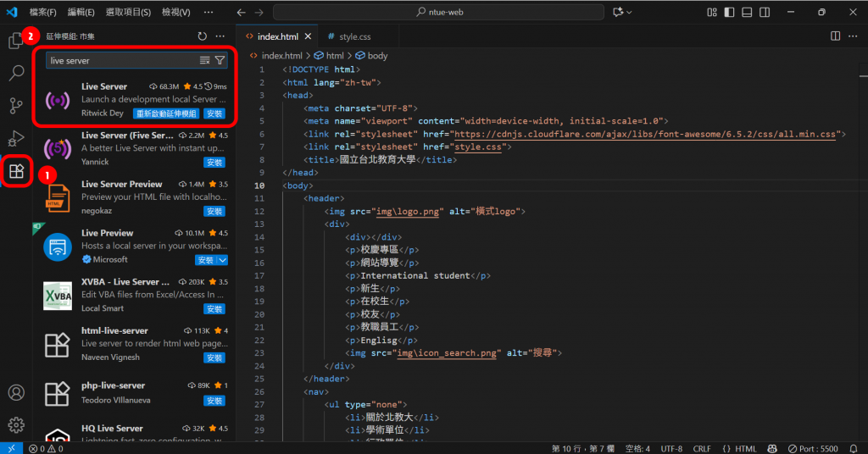Expand the Live Preview install dropdown arrow
The width and height of the screenshot is (868, 454).
pos(223,260)
